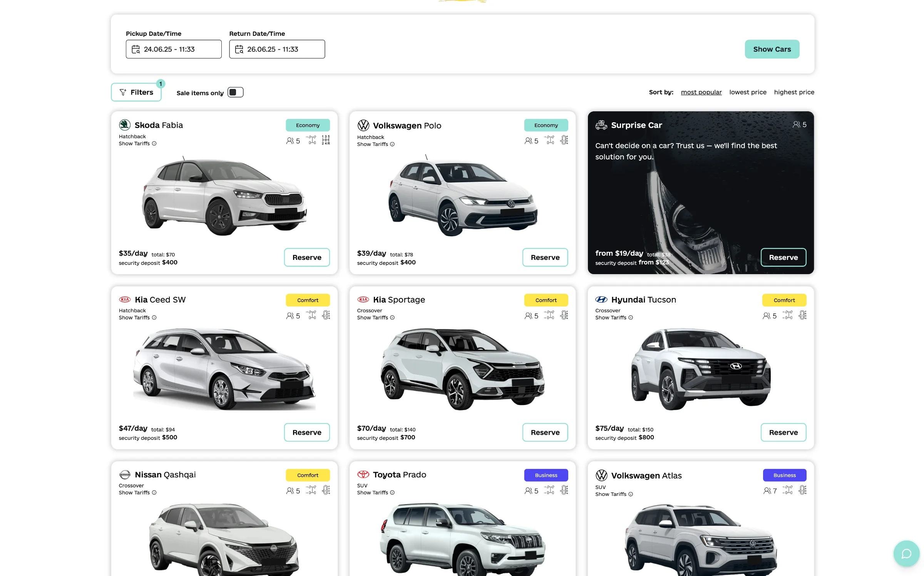The image size is (924, 576).
Task: Show Tariffs for Skoda Fabia
Action: pos(137,144)
